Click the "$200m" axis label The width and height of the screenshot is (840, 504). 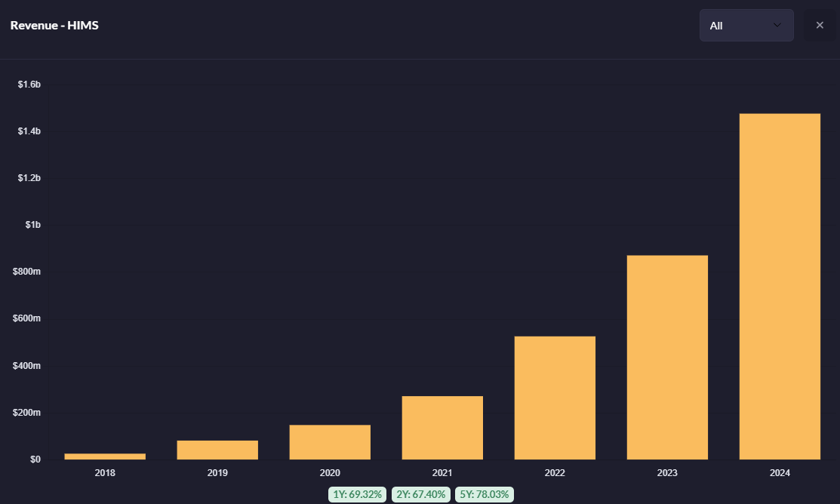[26, 413]
